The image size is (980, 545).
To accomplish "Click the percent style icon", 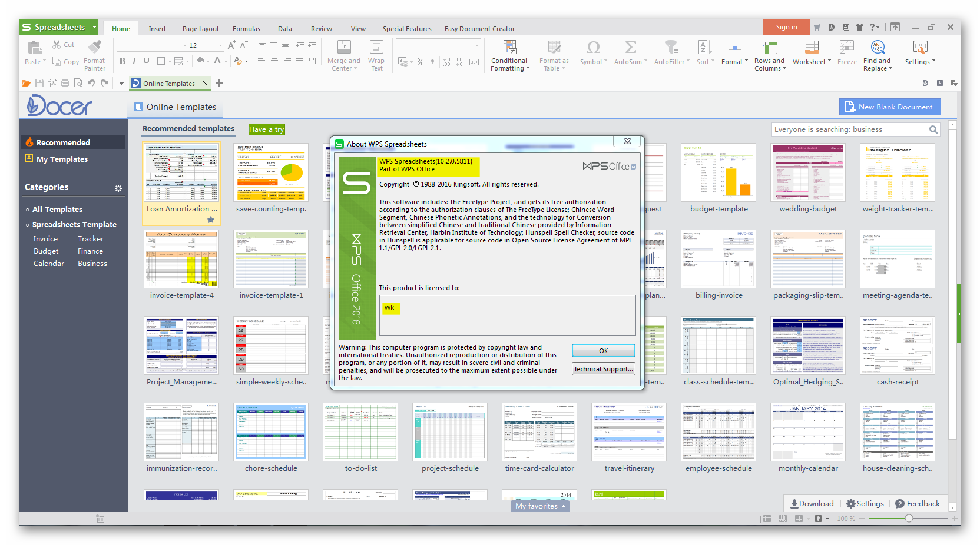I will coord(421,61).
